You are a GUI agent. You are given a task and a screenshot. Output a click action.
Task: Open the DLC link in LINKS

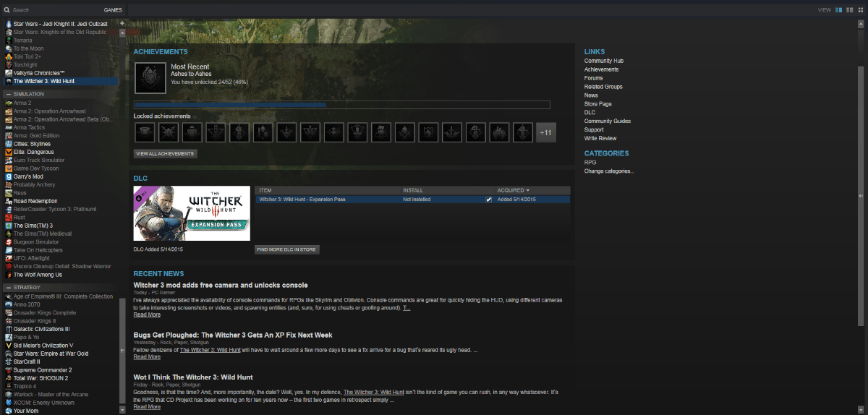590,113
